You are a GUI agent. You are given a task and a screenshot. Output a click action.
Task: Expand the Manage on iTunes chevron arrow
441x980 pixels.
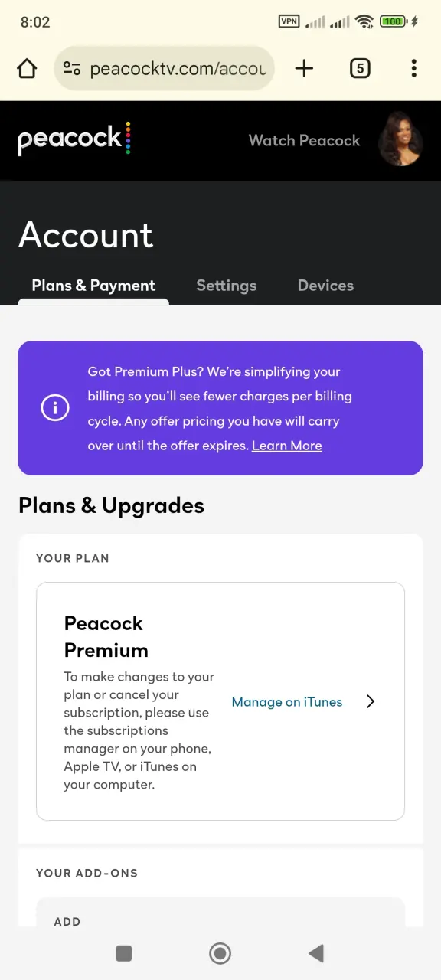click(x=371, y=701)
